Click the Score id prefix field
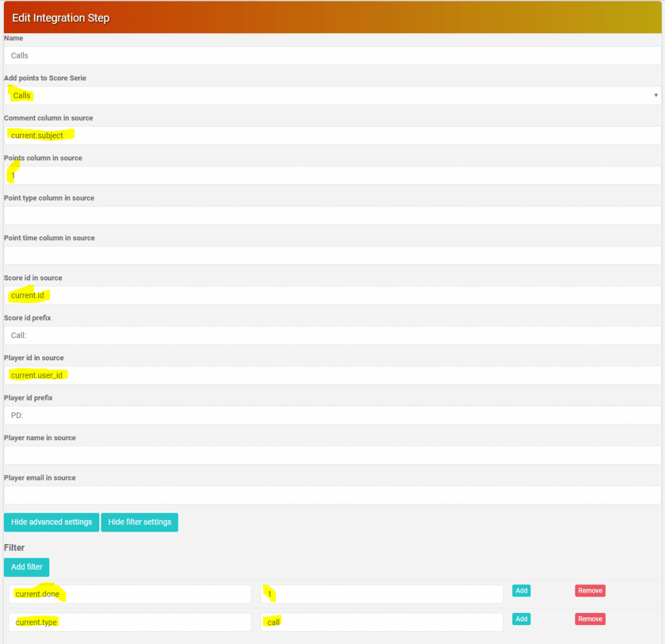Screen dimensions: 665x644 tap(332, 336)
